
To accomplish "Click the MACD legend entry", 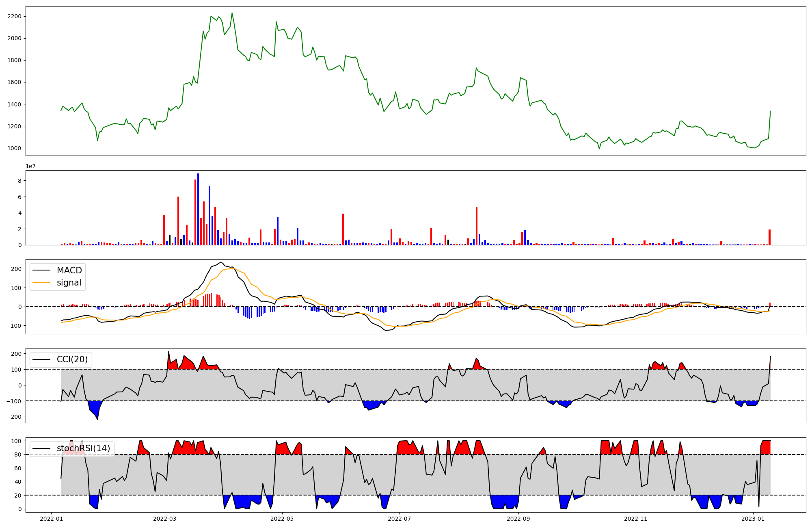I will (69, 270).
